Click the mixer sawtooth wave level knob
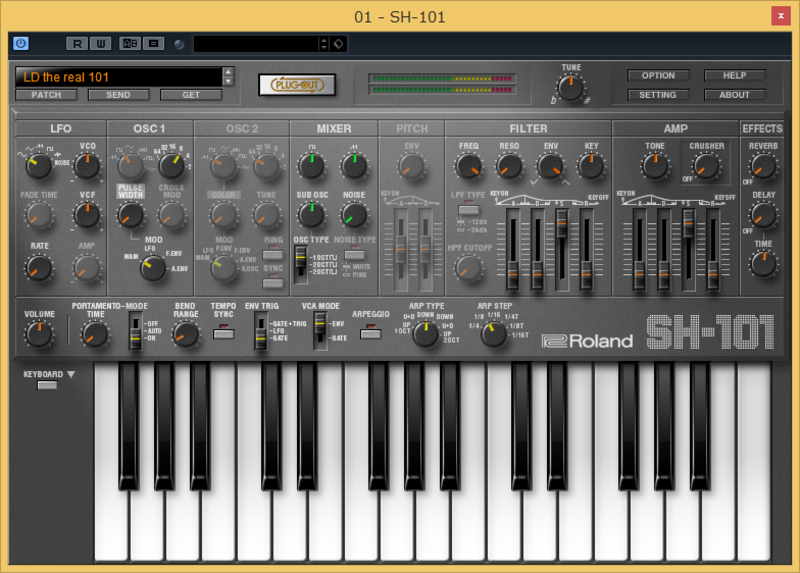The image size is (800, 573). 354,166
